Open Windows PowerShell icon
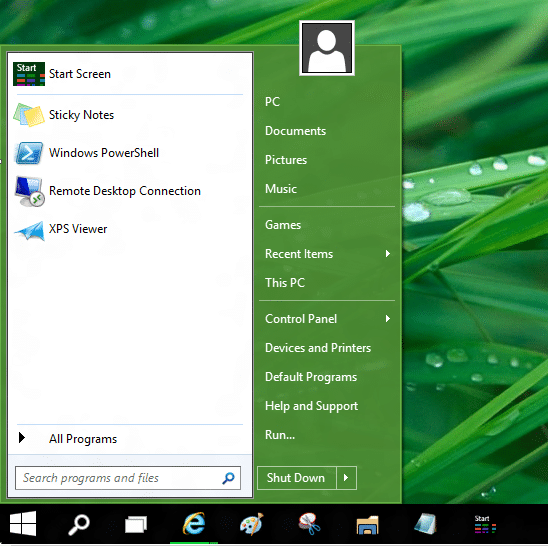The height and width of the screenshot is (546, 548). (x=29, y=153)
